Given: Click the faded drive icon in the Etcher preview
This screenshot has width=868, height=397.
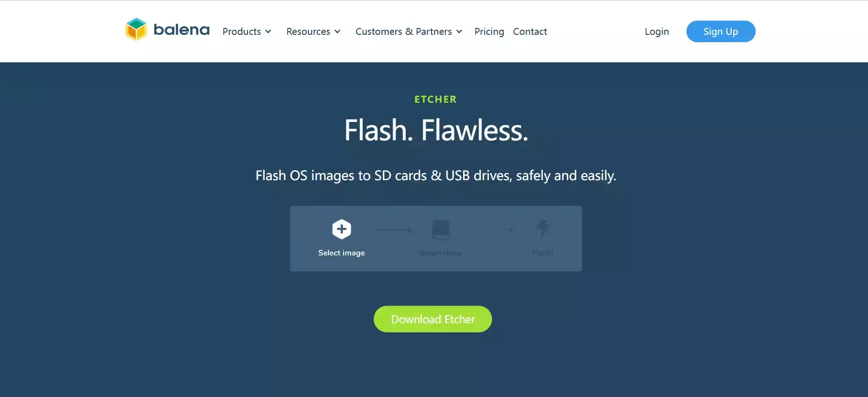Looking at the screenshot, I should coord(441,229).
